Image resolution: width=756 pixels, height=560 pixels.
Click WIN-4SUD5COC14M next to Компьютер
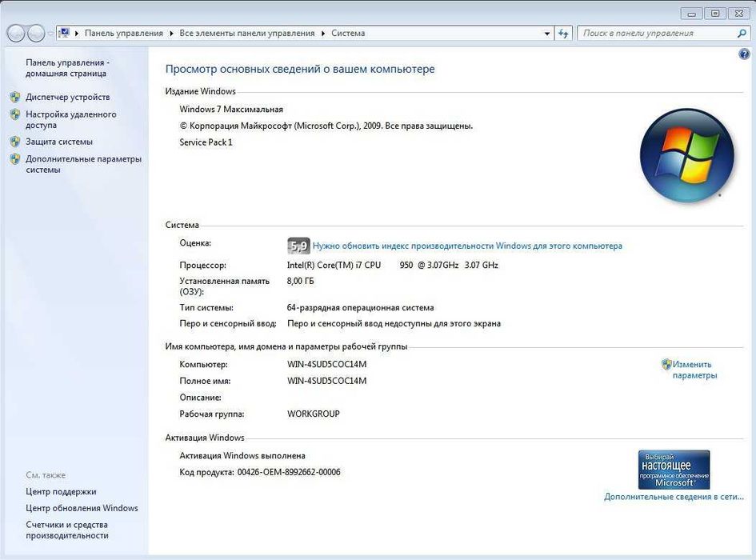click(327, 364)
